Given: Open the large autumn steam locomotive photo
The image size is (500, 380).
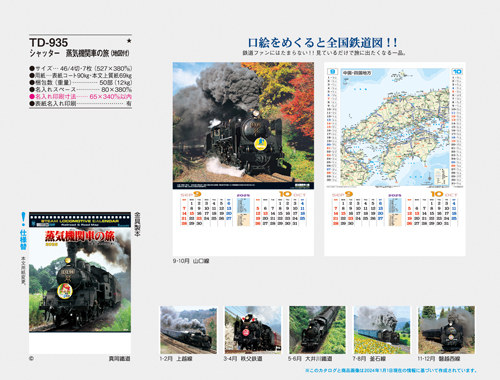Looking at the screenshot, I should point(243,126).
